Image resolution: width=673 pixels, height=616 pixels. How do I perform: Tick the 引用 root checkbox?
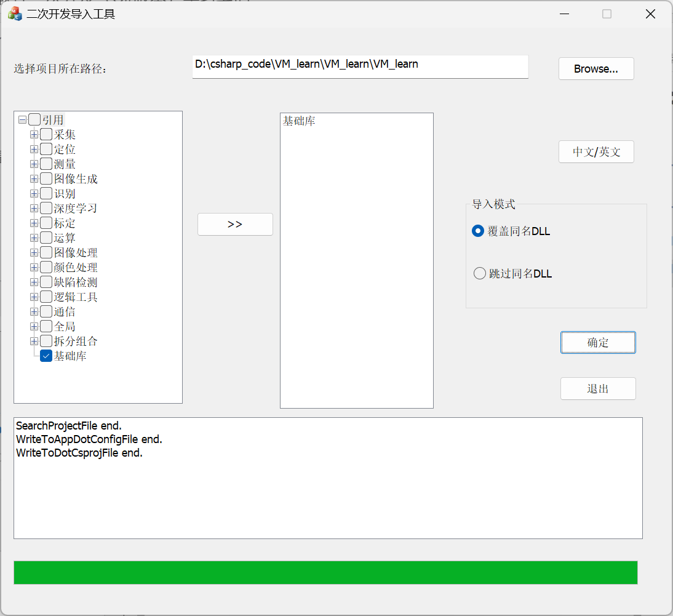34,119
